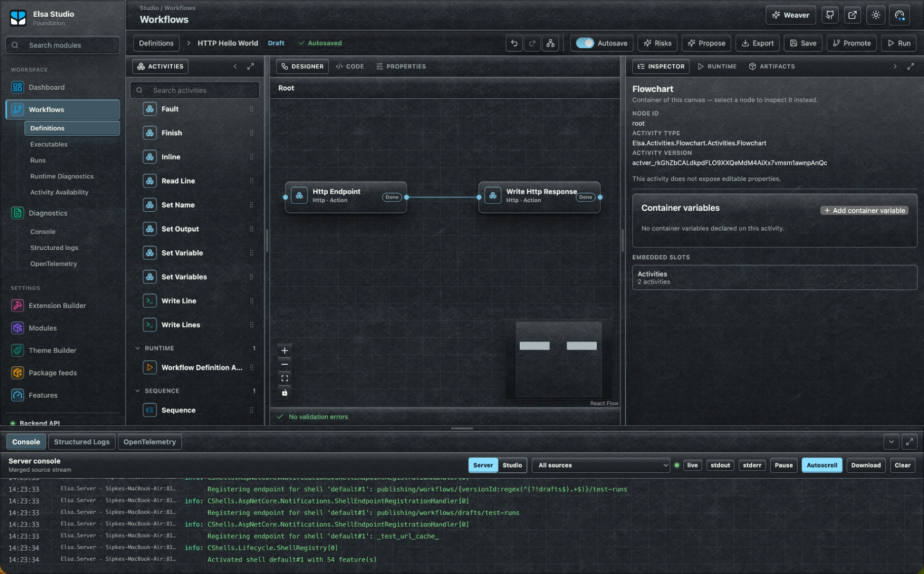Select the Sequence activity icon
924x574 pixels.
(x=150, y=410)
